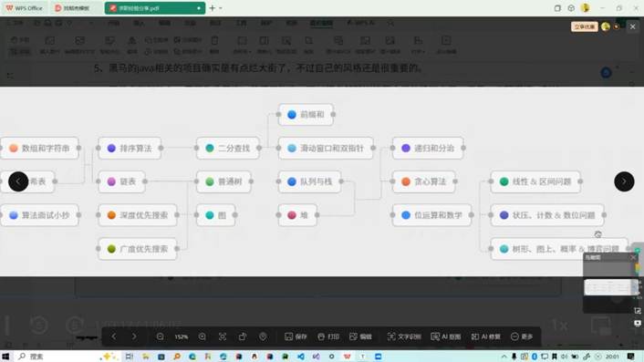Close the image viewer overlay
The height and width of the screenshot is (362, 644).
pos(632,26)
